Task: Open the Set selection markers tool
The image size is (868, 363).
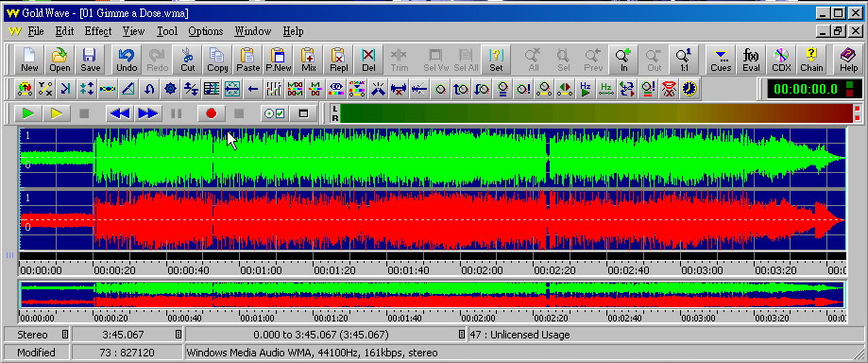Action: click(496, 60)
